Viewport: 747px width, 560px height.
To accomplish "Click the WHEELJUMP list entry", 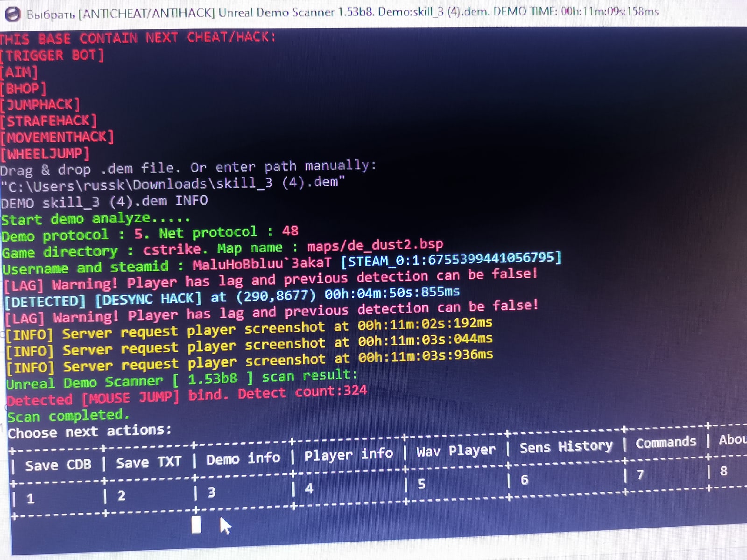I will [x=45, y=153].
